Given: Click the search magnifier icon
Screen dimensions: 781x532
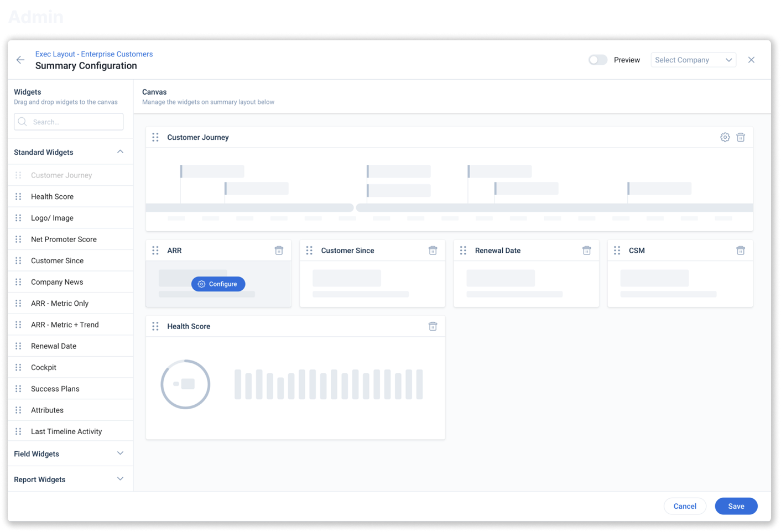Looking at the screenshot, I should pyautogui.click(x=23, y=122).
